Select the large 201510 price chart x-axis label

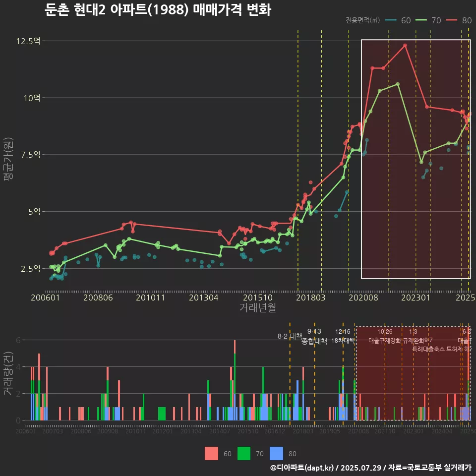point(258,297)
